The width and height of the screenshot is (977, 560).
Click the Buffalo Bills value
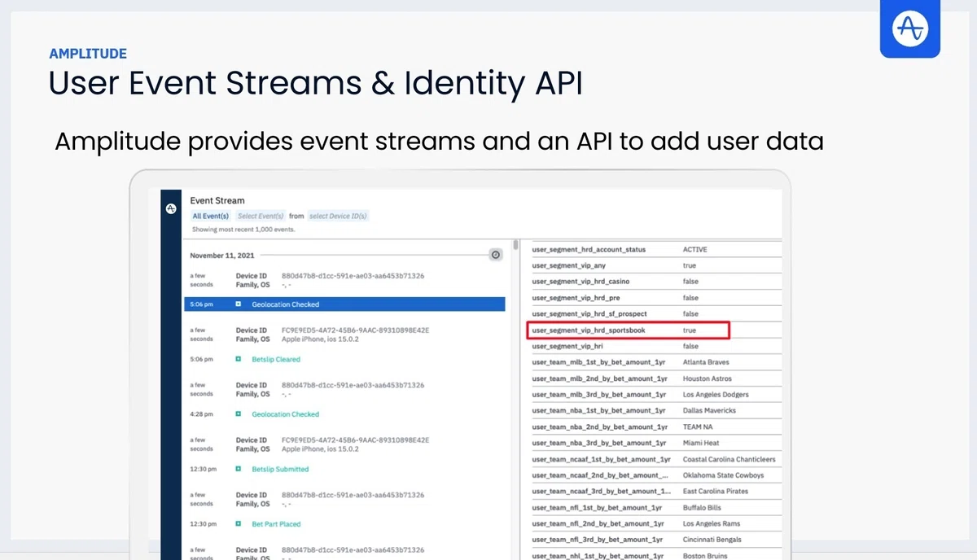[x=701, y=507]
